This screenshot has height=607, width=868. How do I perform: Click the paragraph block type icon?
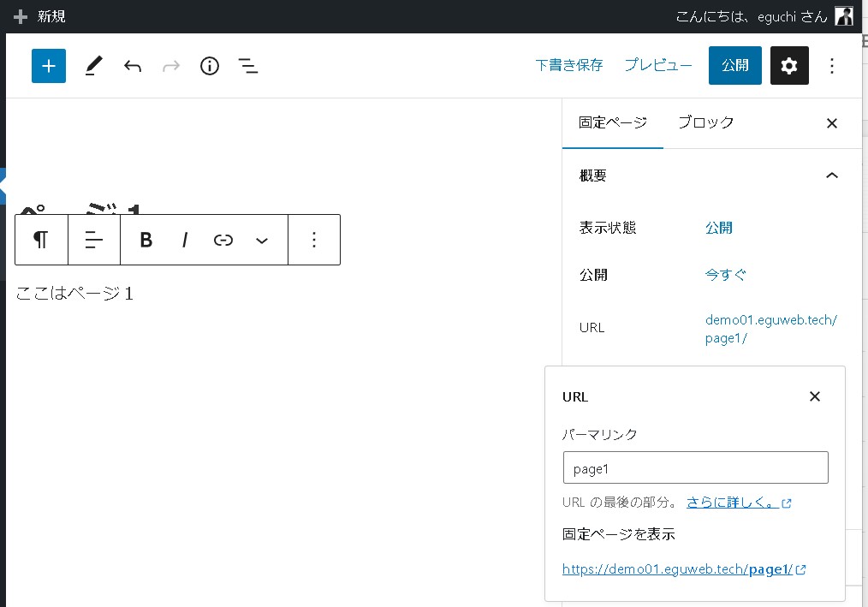tap(41, 240)
